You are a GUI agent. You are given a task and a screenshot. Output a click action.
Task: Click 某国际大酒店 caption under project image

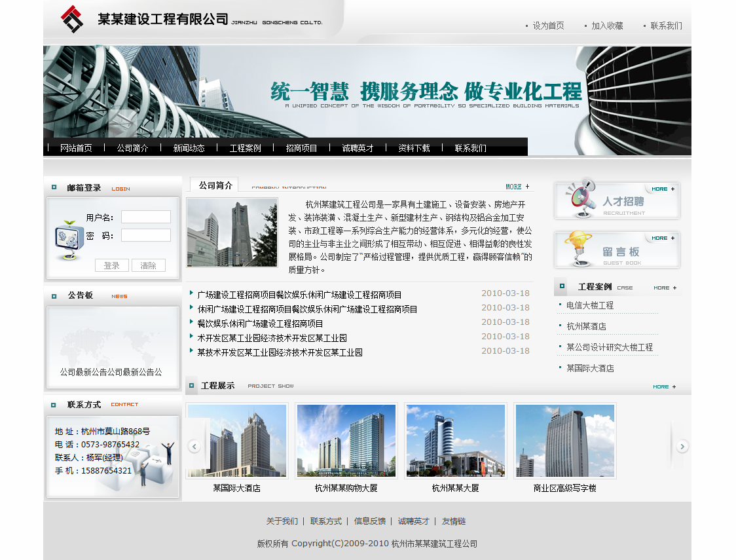point(236,488)
